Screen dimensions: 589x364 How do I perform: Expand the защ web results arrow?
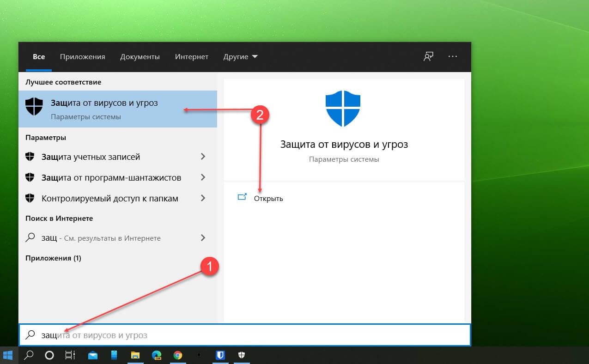coord(203,238)
